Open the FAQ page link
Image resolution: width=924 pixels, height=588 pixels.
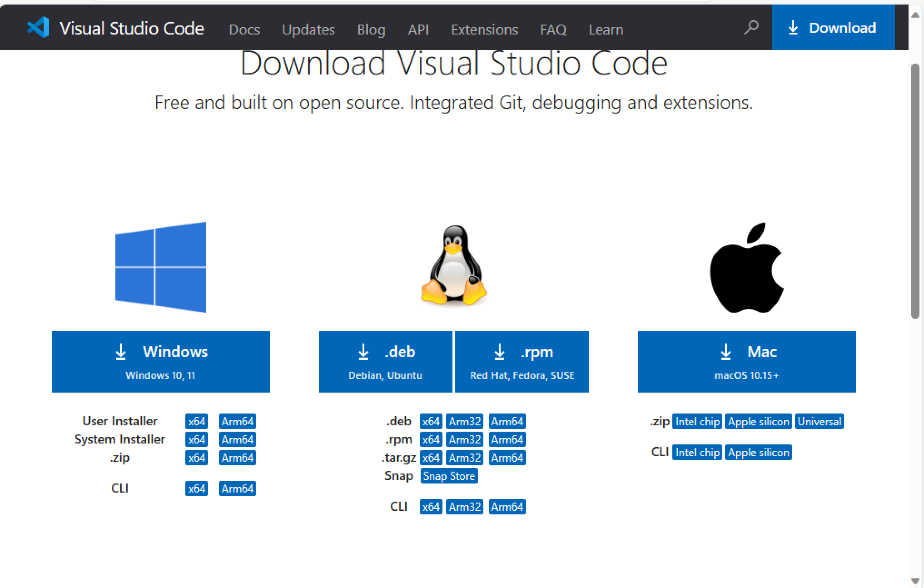coord(553,30)
